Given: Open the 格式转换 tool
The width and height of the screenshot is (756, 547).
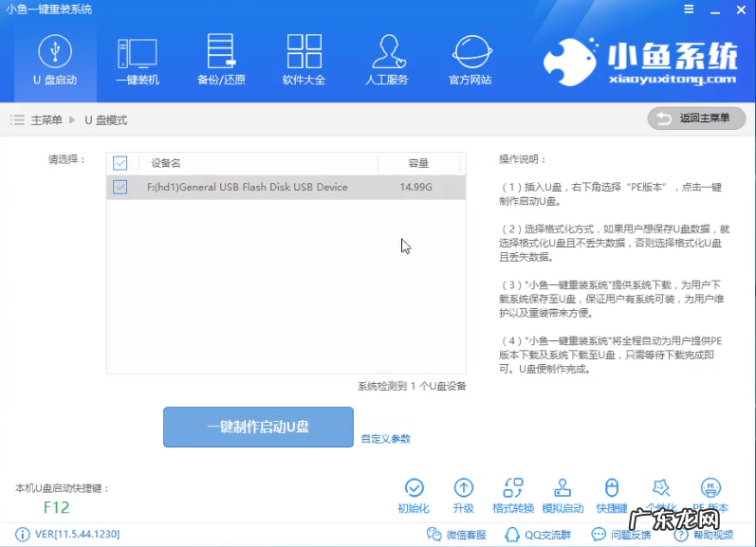Looking at the screenshot, I should (x=513, y=496).
